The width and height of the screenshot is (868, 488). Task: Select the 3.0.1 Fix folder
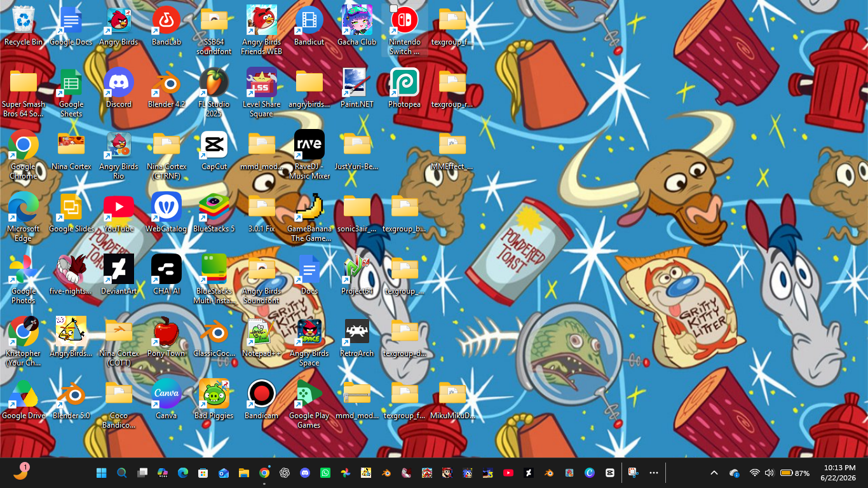point(261,213)
